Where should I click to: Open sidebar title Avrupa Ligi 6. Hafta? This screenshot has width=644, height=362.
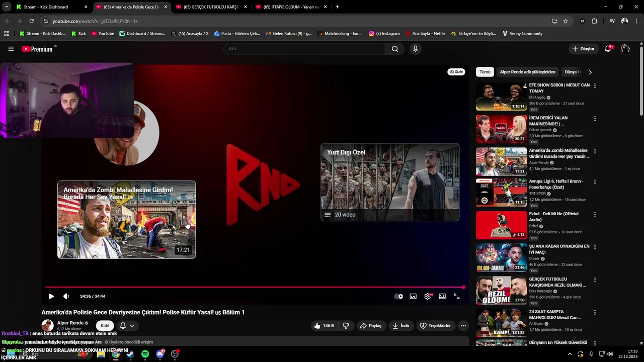pyautogui.click(x=555, y=184)
